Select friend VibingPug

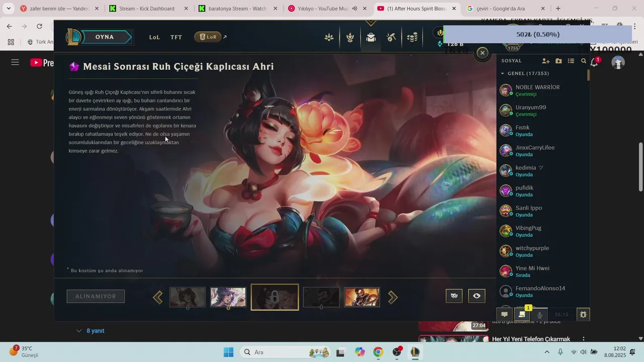click(x=542, y=231)
